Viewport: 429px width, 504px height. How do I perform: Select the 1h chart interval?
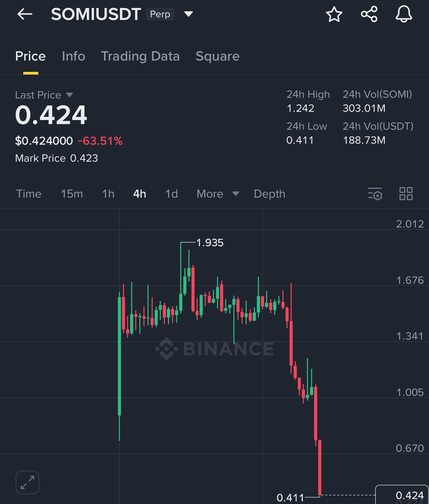pyautogui.click(x=108, y=194)
